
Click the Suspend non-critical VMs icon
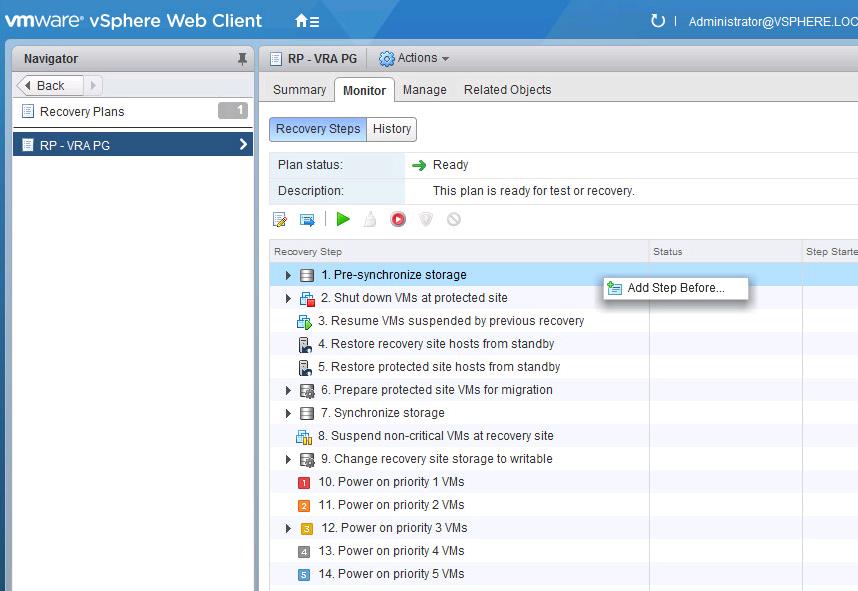(304, 437)
